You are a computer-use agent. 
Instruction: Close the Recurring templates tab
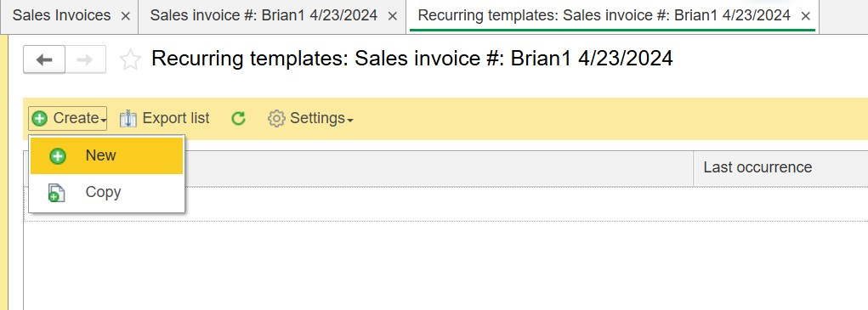(x=806, y=17)
